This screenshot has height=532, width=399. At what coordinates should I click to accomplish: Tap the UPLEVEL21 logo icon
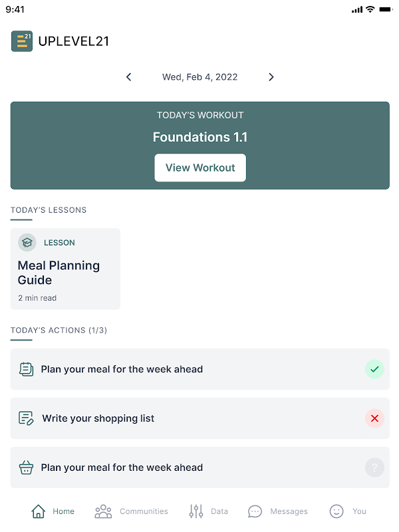click(22, 41)
